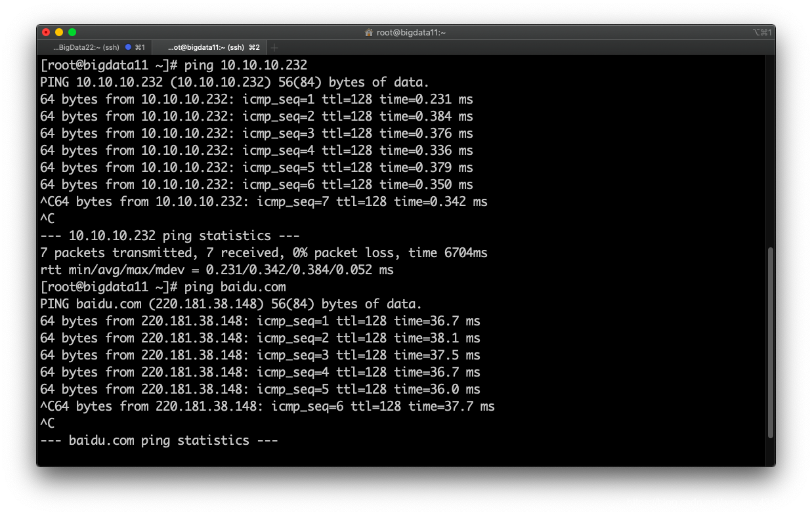Click the line with icmp_seq=6 time=0.350 ms
This screenshot has width=812, height=515.
tap(257, 185)
